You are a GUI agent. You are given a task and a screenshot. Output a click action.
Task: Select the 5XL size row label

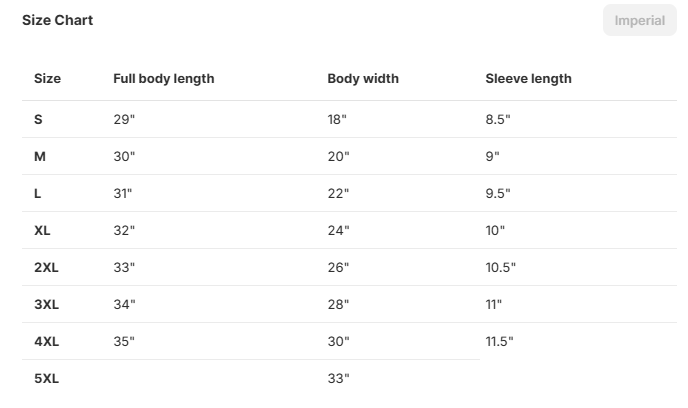[x=46, y=378]
